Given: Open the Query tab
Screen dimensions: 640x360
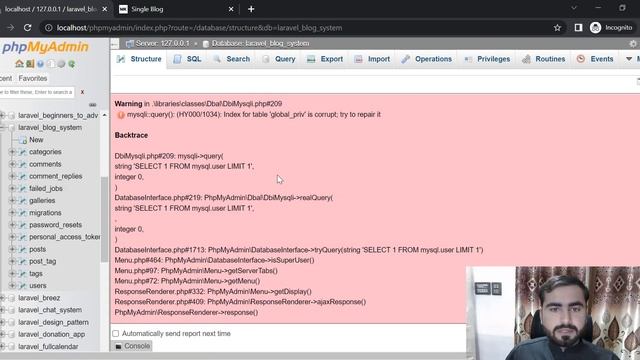Looking at the screenshot, I should (279, 59).
